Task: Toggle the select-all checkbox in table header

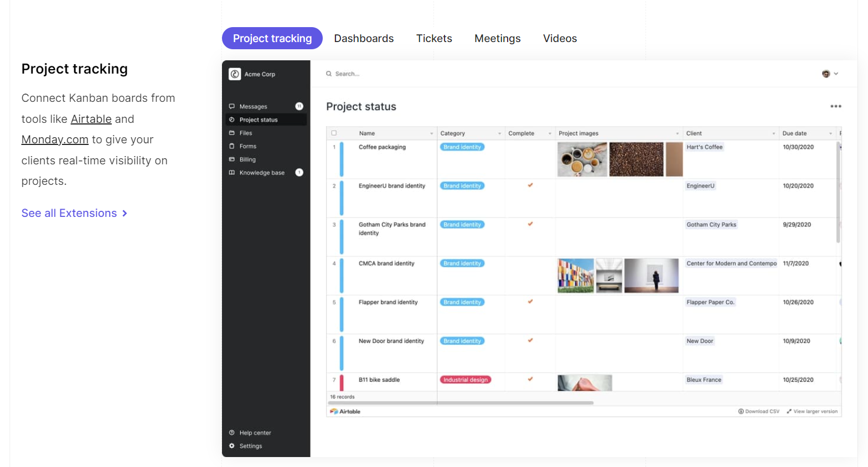Action: point(334,133)
